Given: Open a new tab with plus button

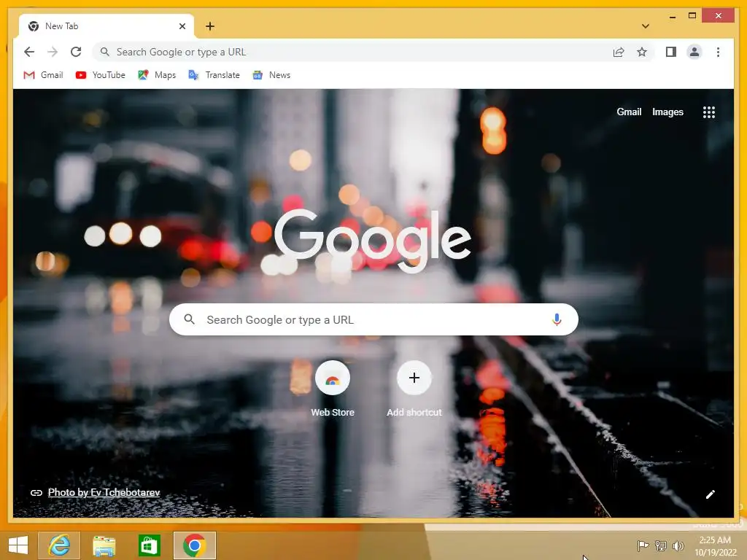Looking at the screenshot, I should coord(210,26).
